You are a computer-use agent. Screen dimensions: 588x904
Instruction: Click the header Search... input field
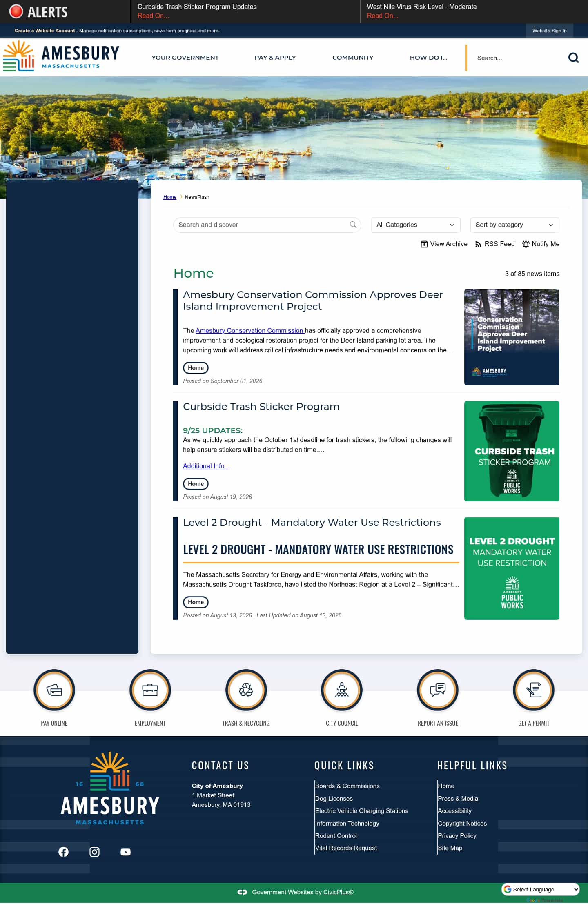pos(519,58)
